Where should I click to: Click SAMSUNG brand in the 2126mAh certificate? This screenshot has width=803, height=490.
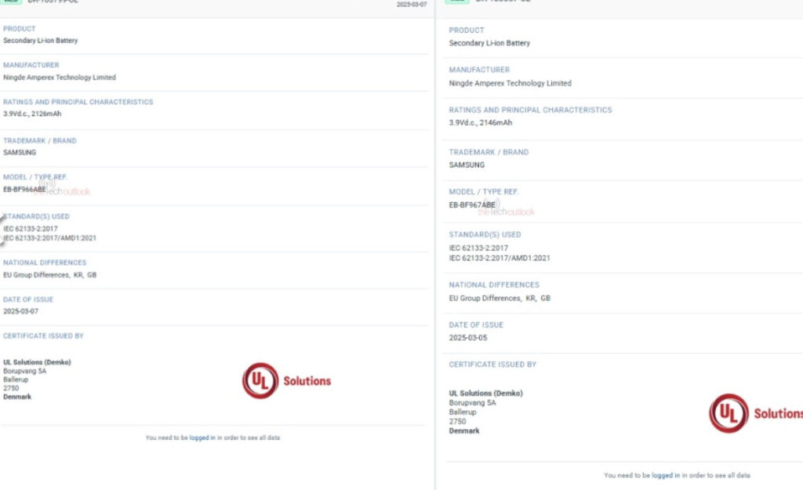point(19,153)
